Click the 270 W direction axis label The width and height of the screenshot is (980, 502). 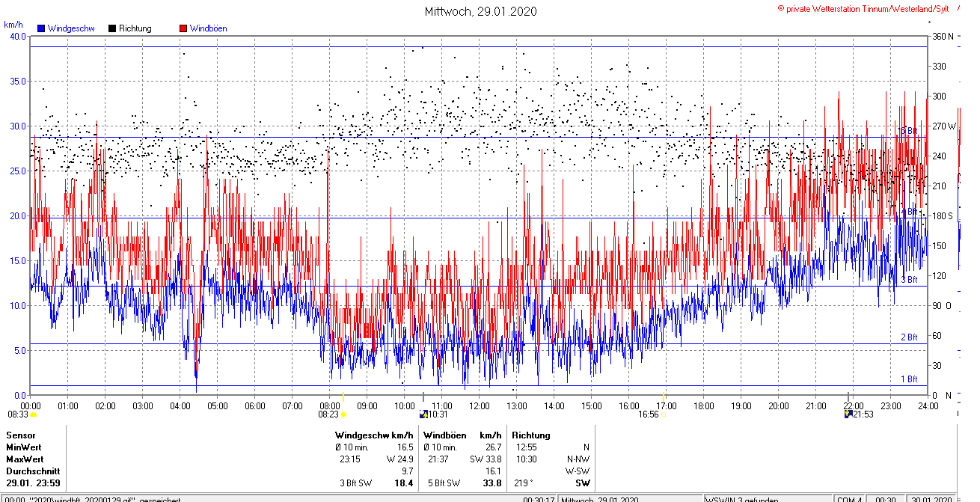pos(944,126)
